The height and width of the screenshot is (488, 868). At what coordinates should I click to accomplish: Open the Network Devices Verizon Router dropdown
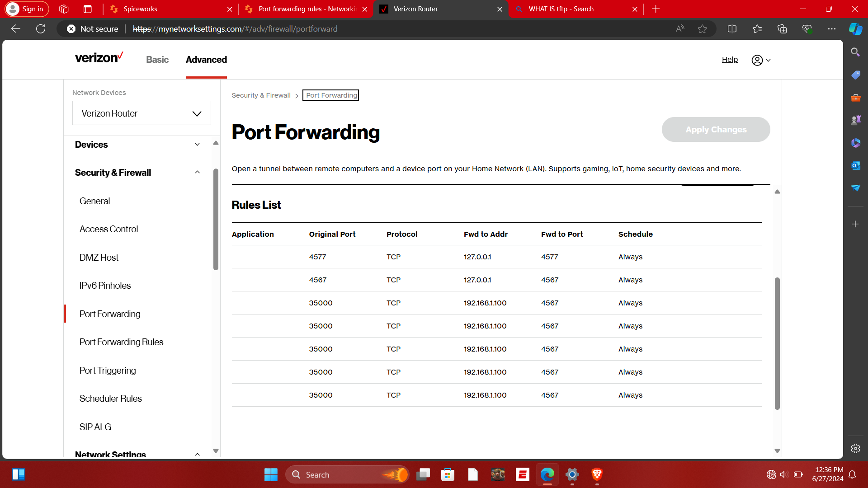coord(142,113)
